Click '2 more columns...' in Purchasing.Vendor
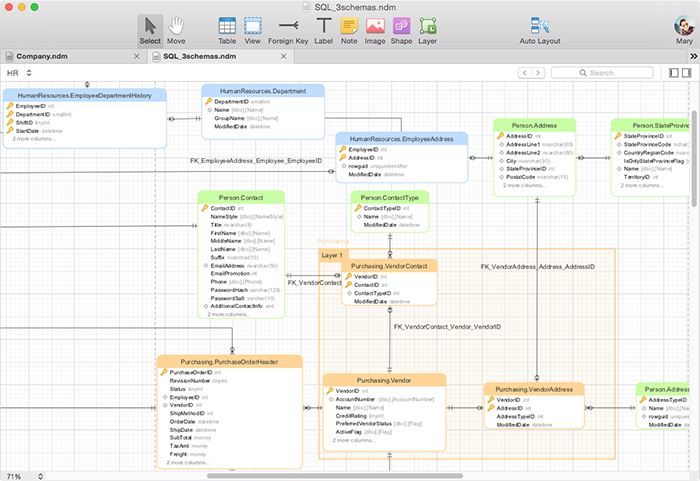The width and height of the screenshot is (700, 481). coord(354,440)
